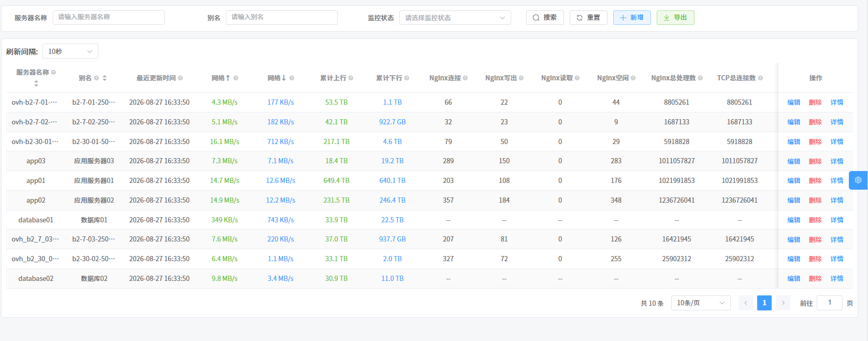Go to the previous page arrow
The image size is (868, 341).
coord(746,303)
